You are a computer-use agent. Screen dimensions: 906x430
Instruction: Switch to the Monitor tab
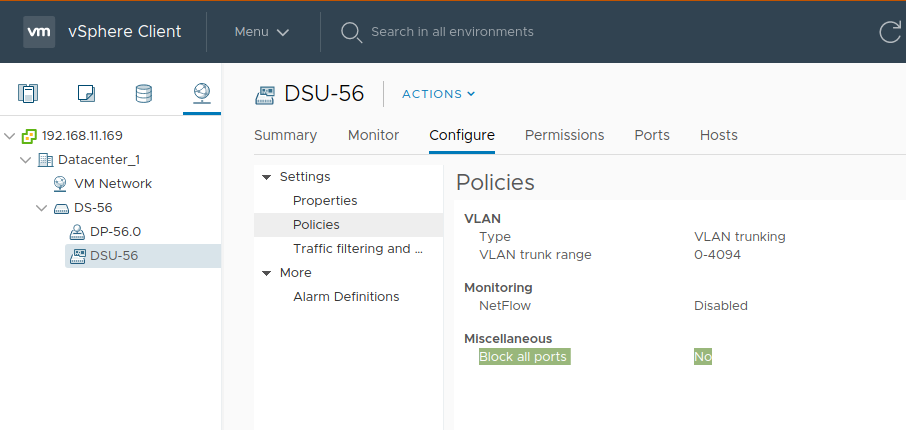[x=373, y=135]
